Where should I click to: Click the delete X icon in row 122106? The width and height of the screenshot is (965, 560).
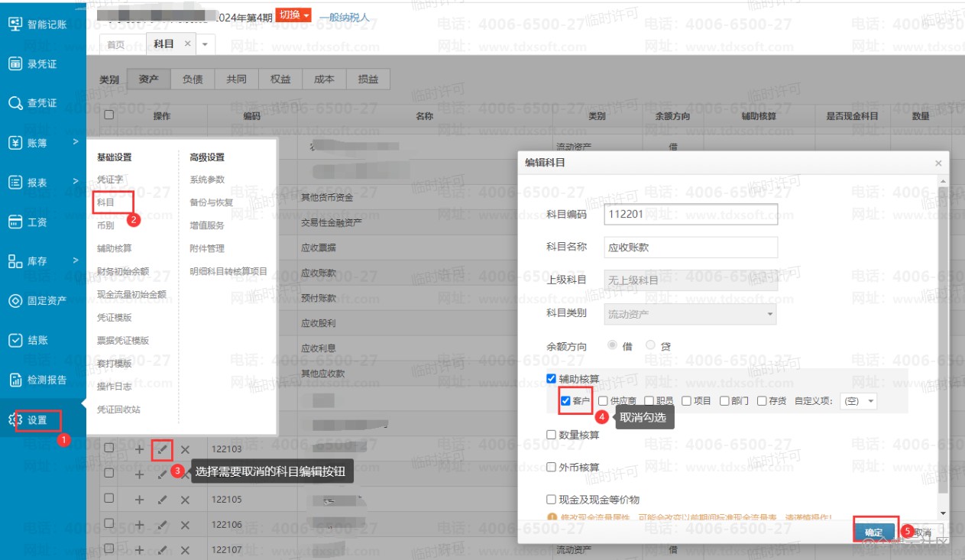point(185,525)
